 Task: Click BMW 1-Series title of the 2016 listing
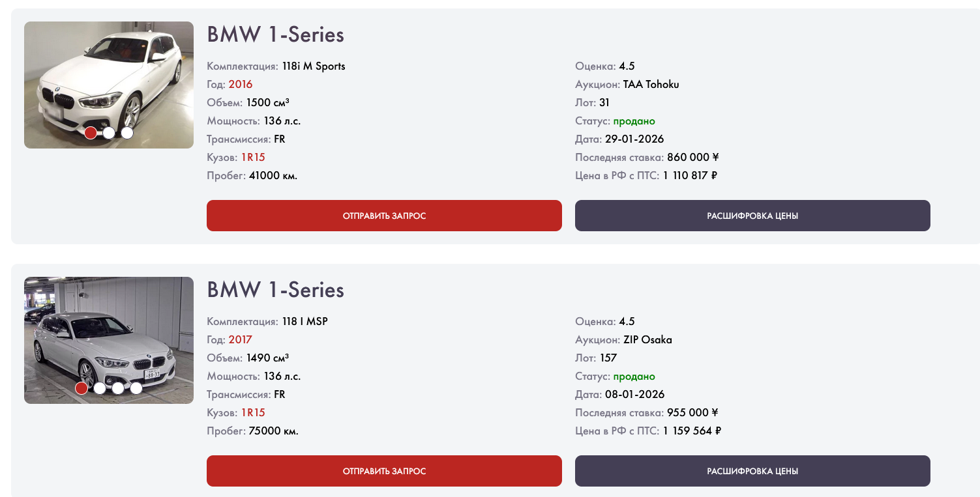click(x=275, y=35)
